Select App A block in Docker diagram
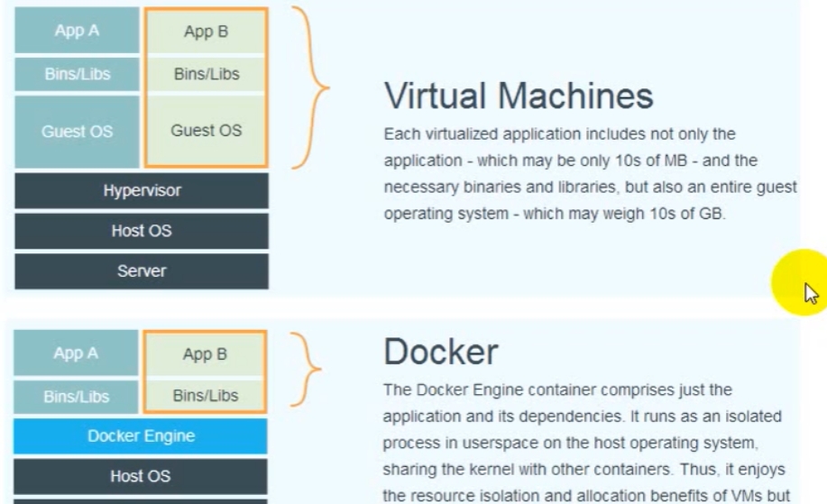827x504 pixels. point(76,353)
